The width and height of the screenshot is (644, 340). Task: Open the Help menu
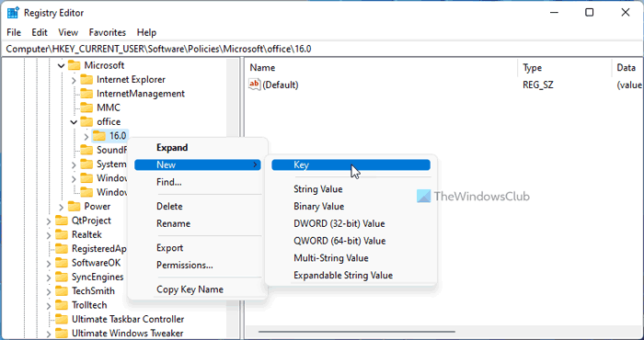146,32
